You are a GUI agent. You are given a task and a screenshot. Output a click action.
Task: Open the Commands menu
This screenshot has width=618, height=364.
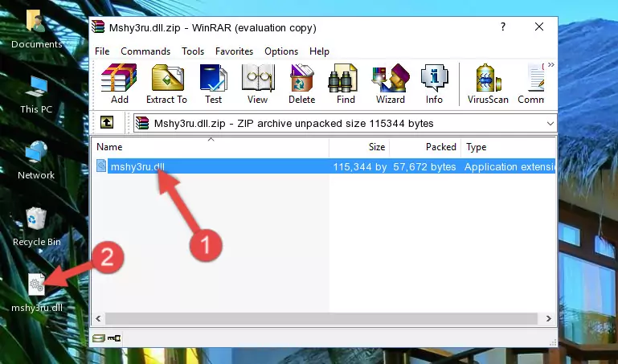click(x=145, y=51)
